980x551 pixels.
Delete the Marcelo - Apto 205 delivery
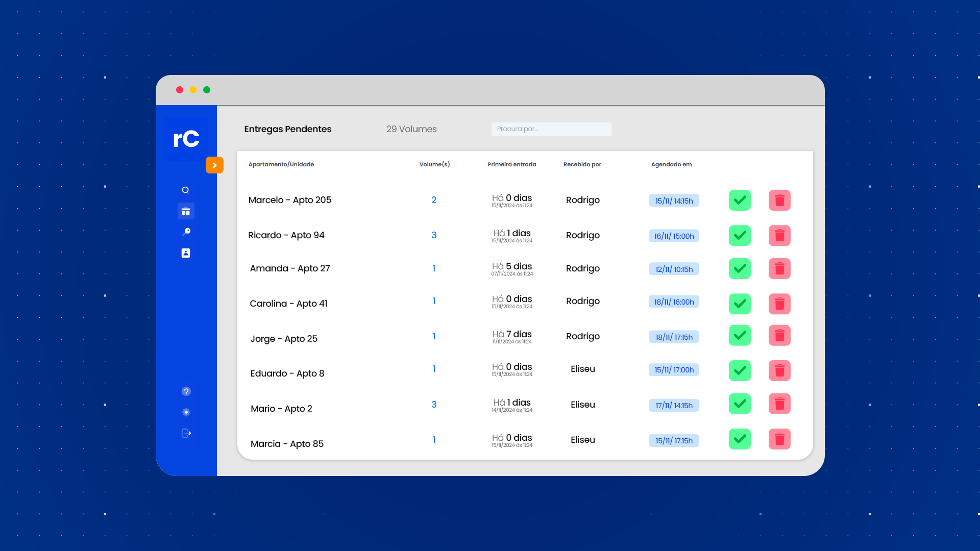[x=779, y=201]
